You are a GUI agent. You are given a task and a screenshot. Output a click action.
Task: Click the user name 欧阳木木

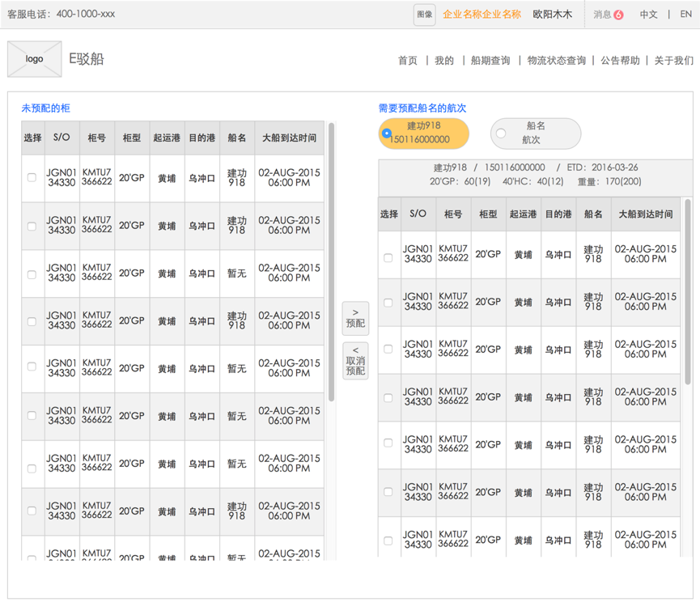(x=552, y=15)
